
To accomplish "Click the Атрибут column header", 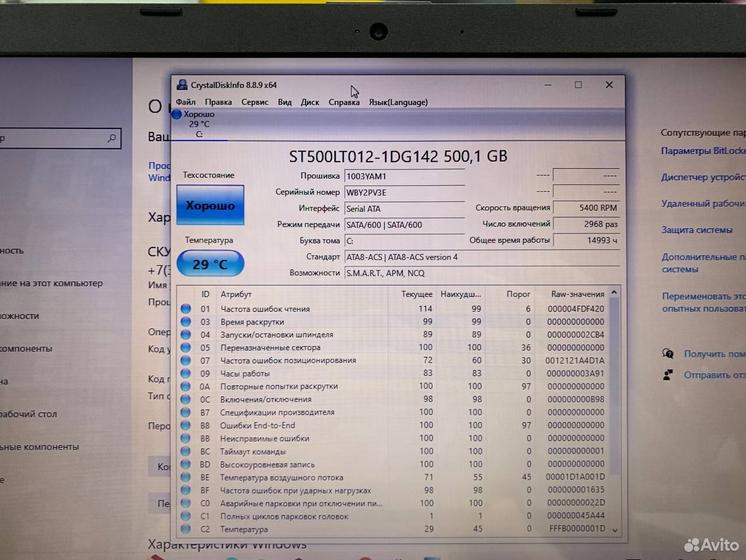I will click(x=236, y=294).
